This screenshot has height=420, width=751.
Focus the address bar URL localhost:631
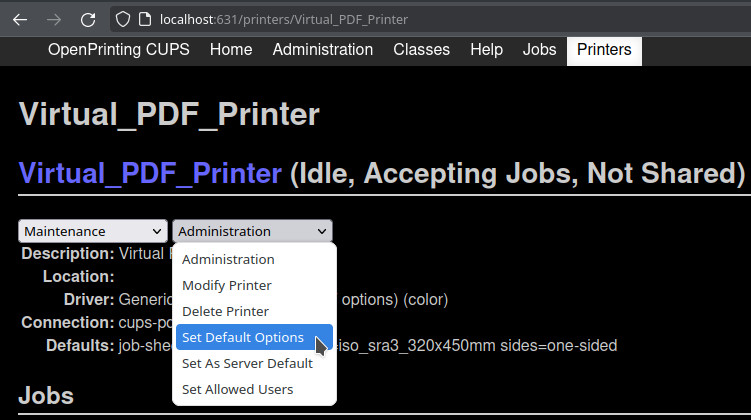tap(284, 20)
